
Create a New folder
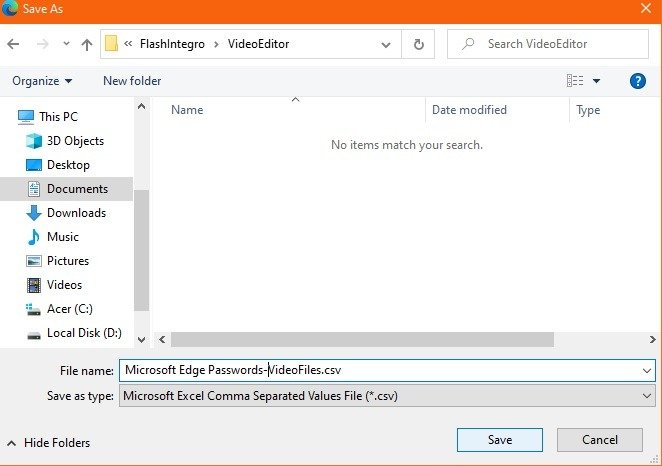click(x=132, y=81)
